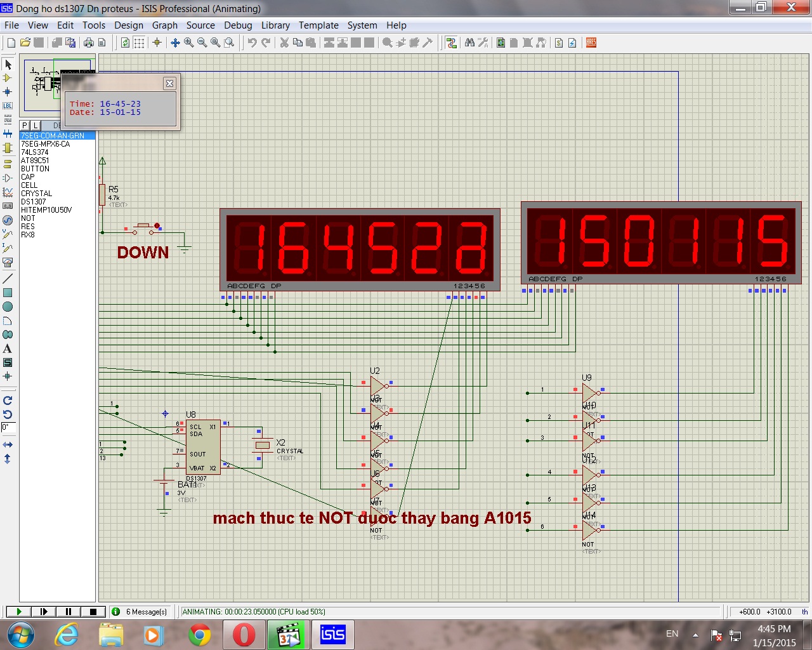The height and width of the screenshot is (650, 812).
Task: Click the Rotate Clockwise icon
Action: [8, 401]
